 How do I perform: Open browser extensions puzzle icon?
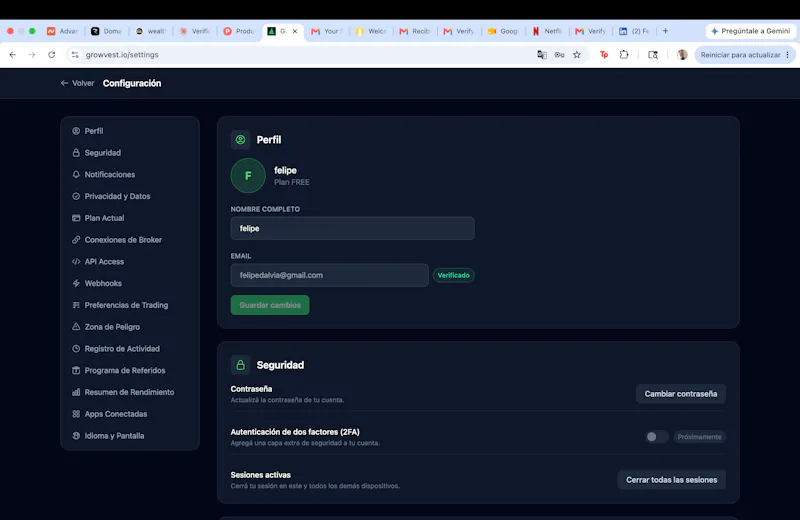[624, 55]
